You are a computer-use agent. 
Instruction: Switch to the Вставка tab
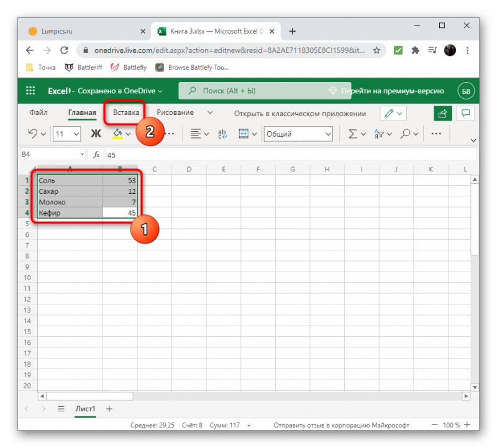click(x=126, y=112)
